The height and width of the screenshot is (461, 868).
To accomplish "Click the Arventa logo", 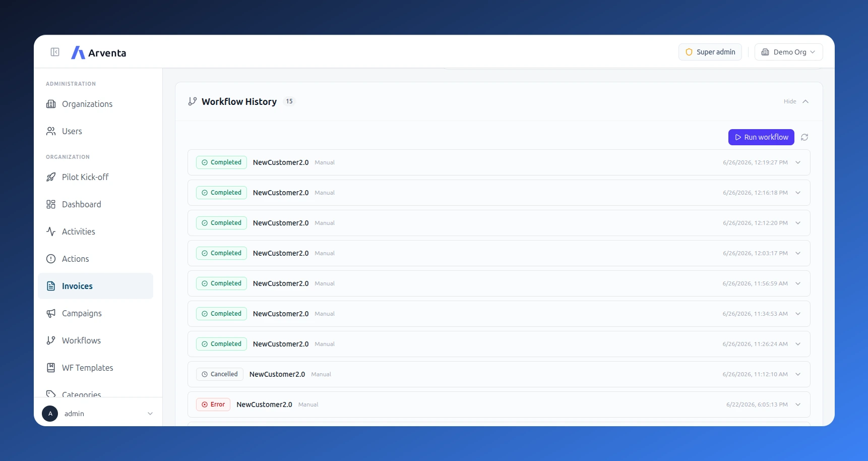I will 99,52.
